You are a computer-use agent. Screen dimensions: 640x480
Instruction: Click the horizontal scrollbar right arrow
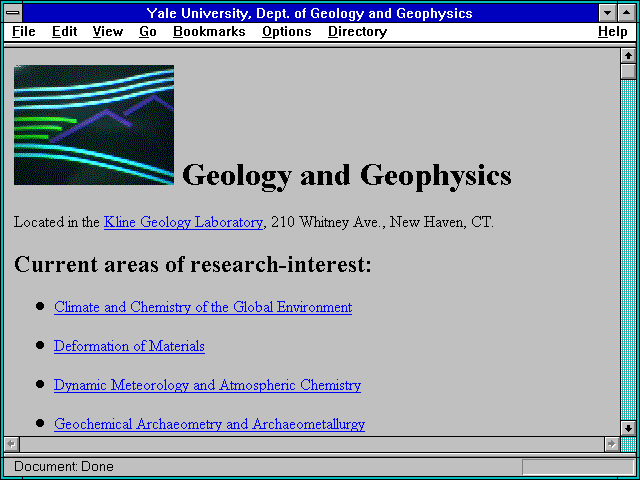point(612,444)
